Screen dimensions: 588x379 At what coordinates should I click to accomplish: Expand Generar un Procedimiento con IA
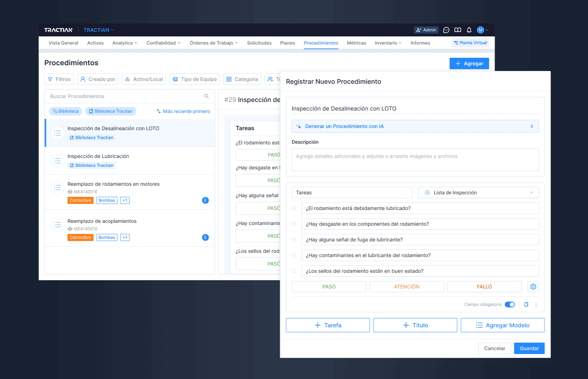pos(415,126)
